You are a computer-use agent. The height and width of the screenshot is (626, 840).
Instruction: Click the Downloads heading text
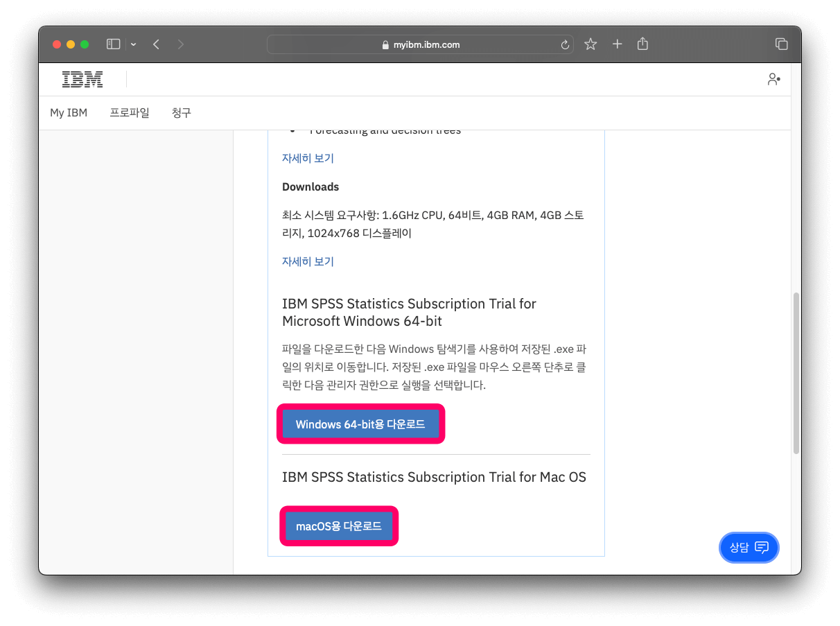tap(310, 186)
